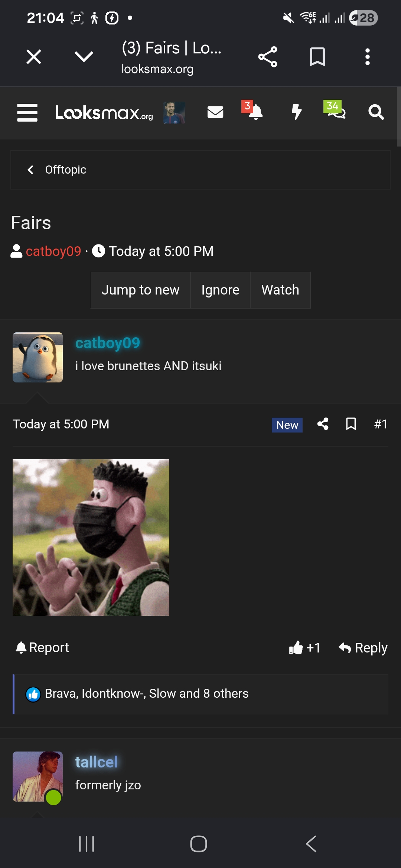Expand the browser tab chevron dropdown
The image size is (401, 868).
84,57
